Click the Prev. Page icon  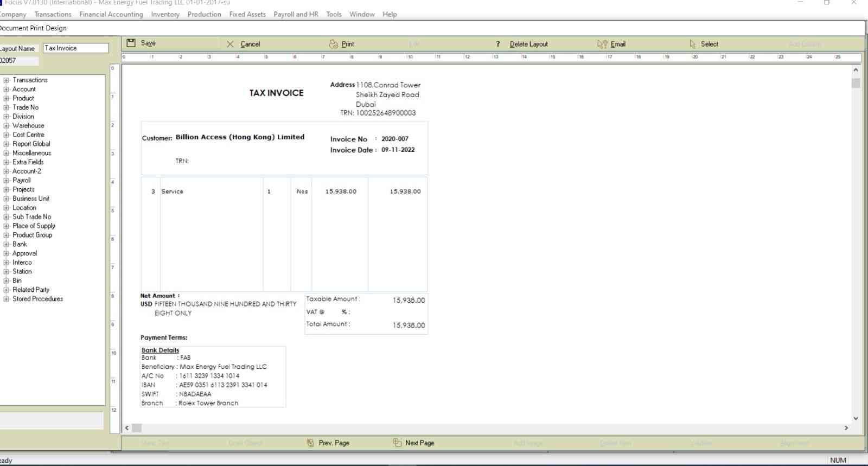tap(310, 443)
